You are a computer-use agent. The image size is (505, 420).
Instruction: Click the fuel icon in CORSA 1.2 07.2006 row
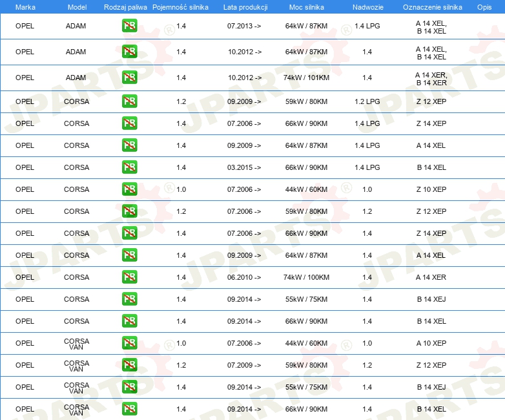tap(129, 211)
